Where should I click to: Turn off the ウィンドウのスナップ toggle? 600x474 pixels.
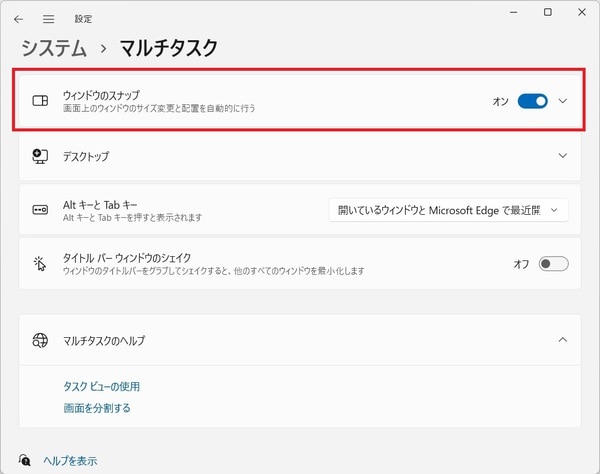pyautogui.click(x=532, y=101)
